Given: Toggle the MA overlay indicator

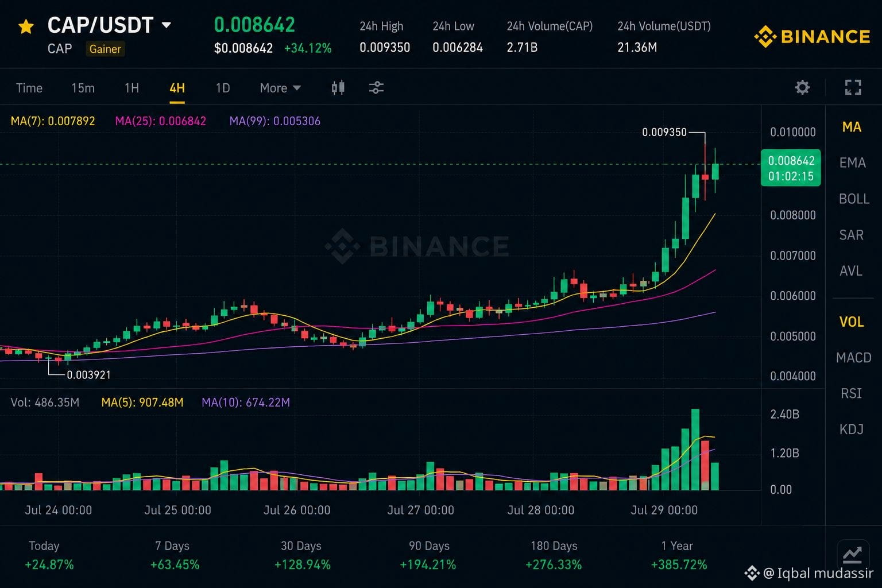Looking at the screenshot, I should point(852,127).
